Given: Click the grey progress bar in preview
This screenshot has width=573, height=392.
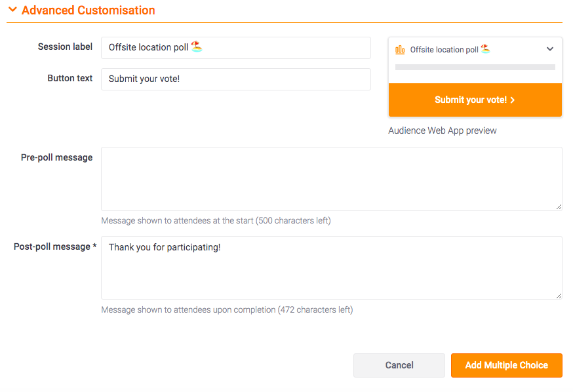Looking at the screenshot, I should (475, 68).
